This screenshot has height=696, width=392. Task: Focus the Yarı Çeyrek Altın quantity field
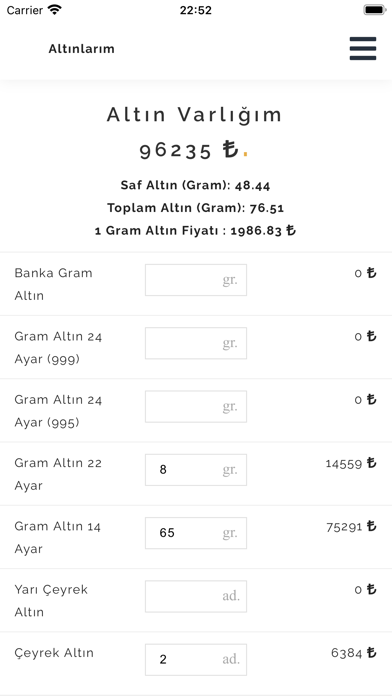(x=196, y=597)
